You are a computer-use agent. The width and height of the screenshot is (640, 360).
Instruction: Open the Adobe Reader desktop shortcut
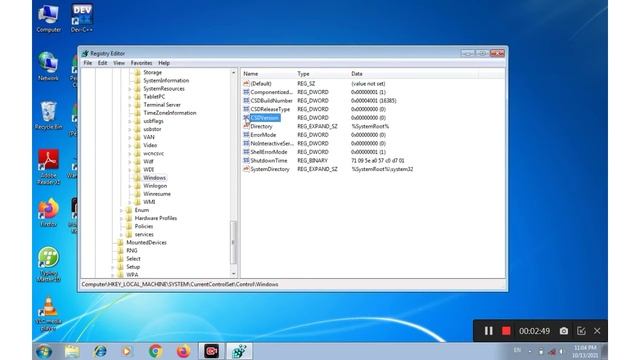48,167
